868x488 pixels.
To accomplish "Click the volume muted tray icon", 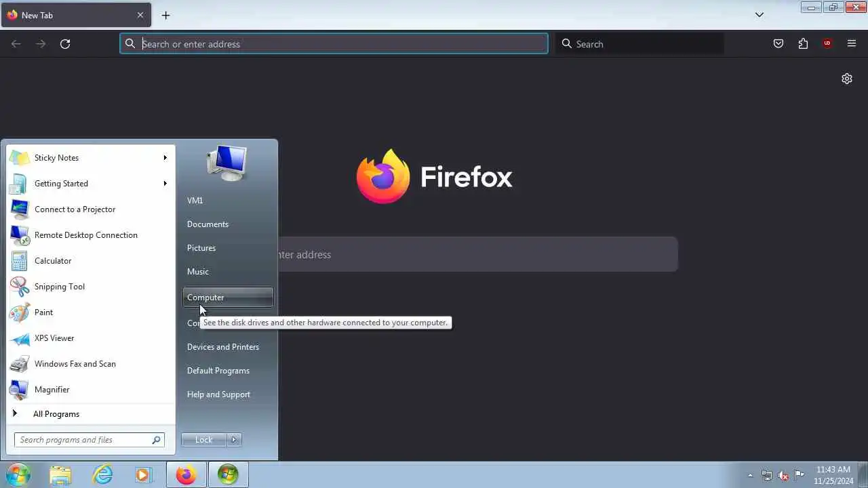I will point(783,475).
